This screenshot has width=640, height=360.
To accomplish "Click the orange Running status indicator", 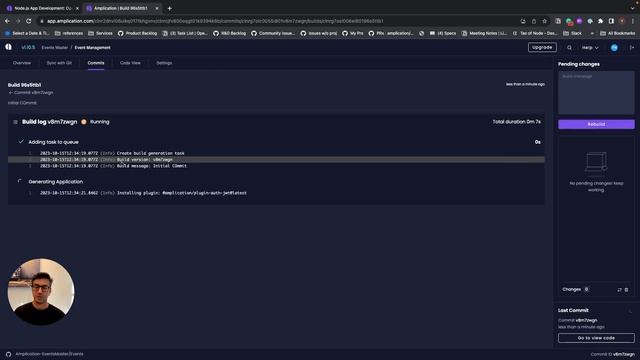I will 84,122.
